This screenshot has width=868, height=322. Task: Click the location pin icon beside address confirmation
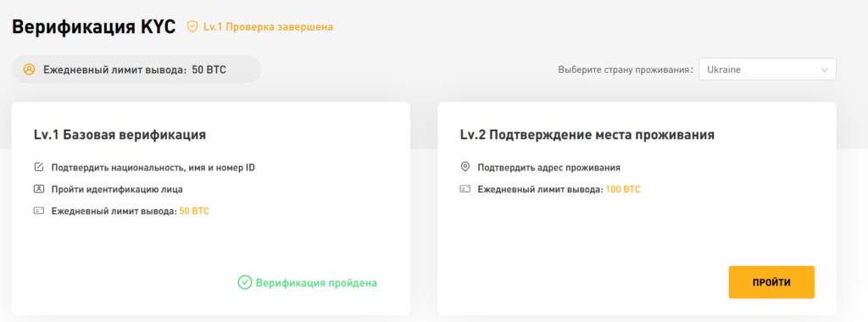point(465,167)
